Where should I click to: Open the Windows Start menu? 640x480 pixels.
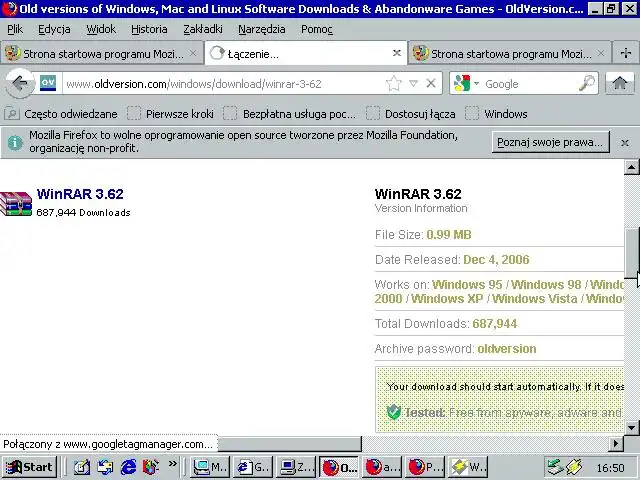click(29, 467)
